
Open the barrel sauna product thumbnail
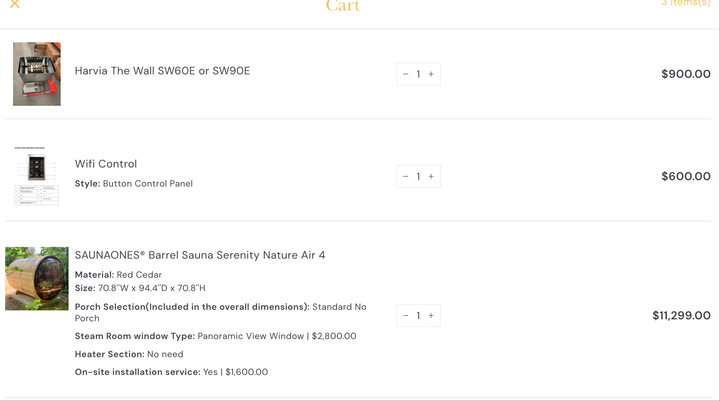click(x=37, y=278)
